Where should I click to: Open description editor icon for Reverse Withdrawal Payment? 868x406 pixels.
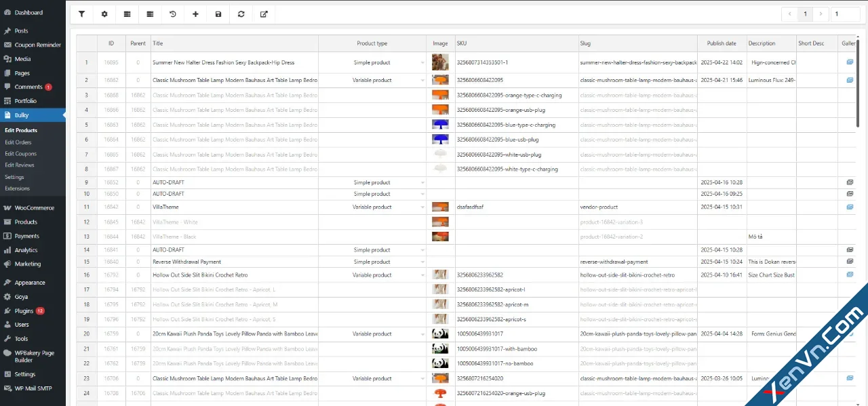pyautogui.click(x=849, y=262)
